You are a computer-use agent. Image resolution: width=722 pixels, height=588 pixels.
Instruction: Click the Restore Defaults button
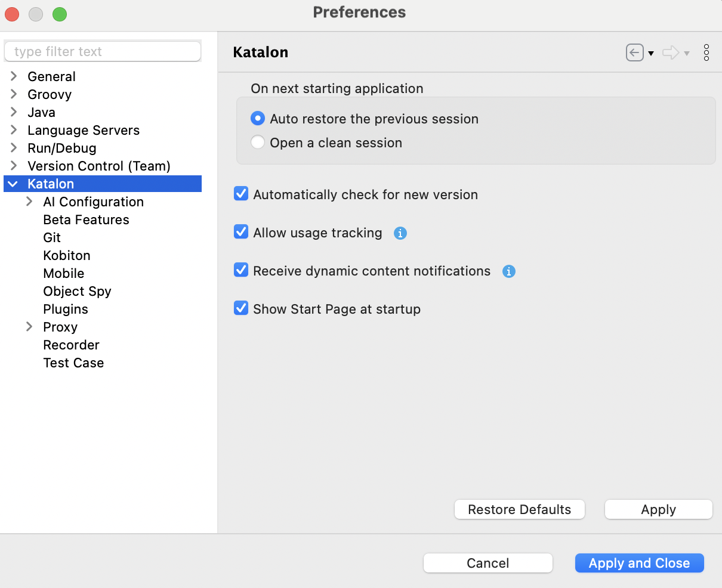click(519, 509)
